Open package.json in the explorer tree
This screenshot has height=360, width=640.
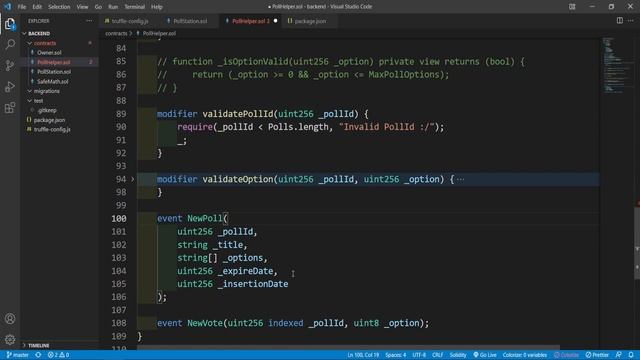(x=49, y=120)
